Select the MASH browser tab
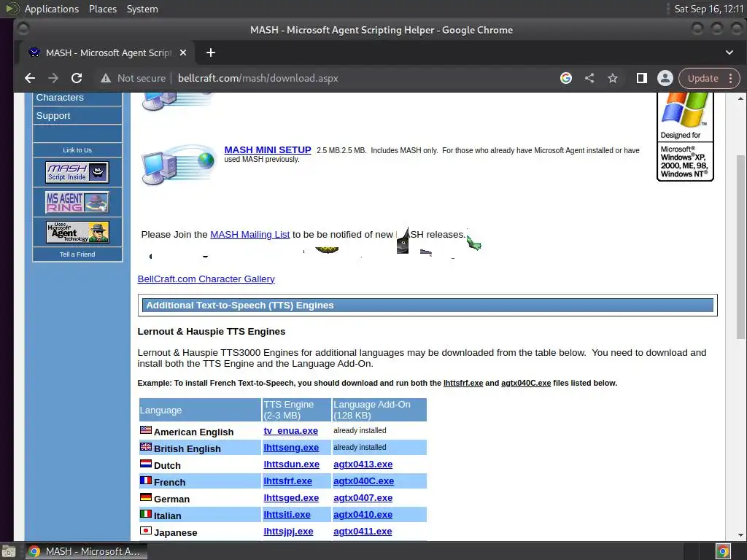Screen dimensions: 747x560 (106, 52)
